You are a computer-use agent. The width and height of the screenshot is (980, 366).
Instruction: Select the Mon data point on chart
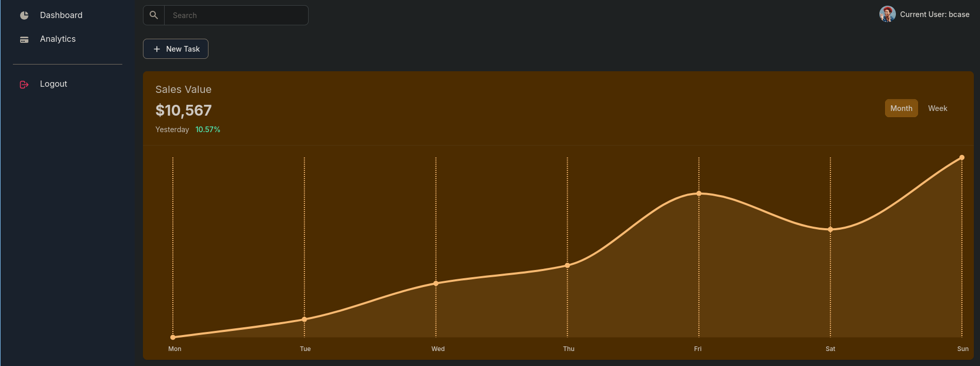pos(173,337)
